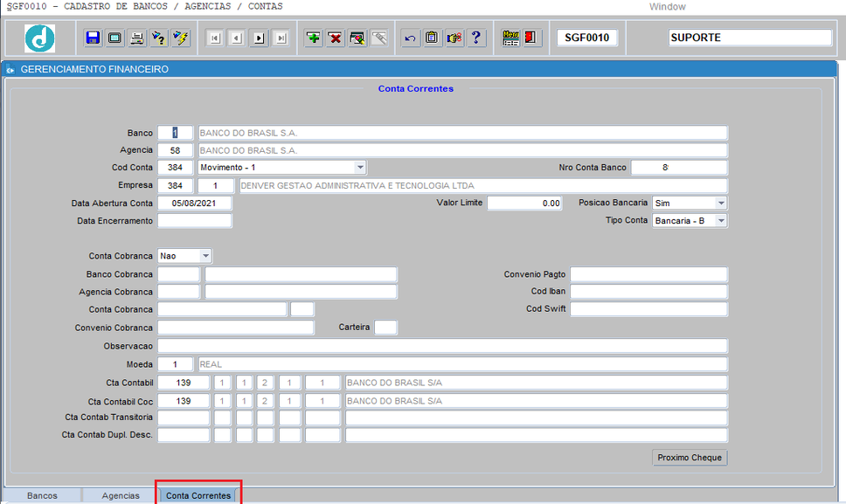Viewport: 846px width, 504px height.
Task: Click the 'GERENCIAMENTO FINANCEIRO' title text
Action: (x=94, y=70)
